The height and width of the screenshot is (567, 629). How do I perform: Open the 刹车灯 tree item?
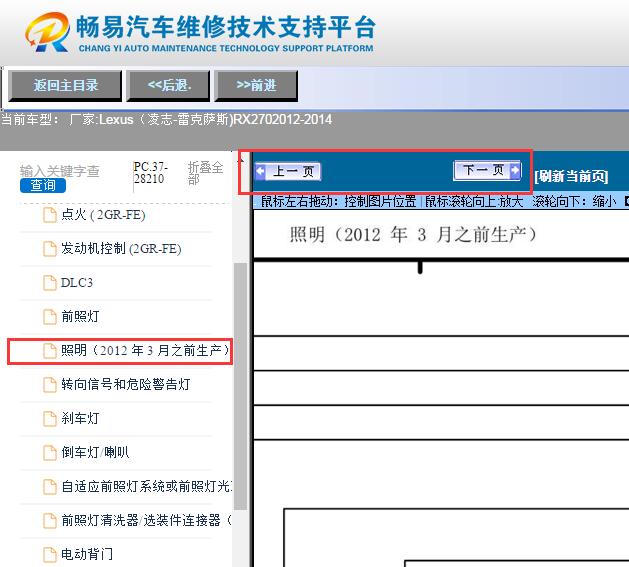[x=80, y=419]
